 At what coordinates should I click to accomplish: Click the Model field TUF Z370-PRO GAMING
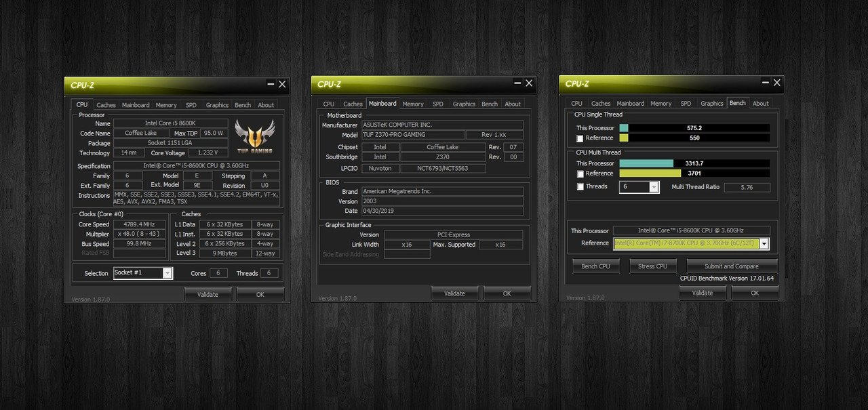tap(413, 135)
